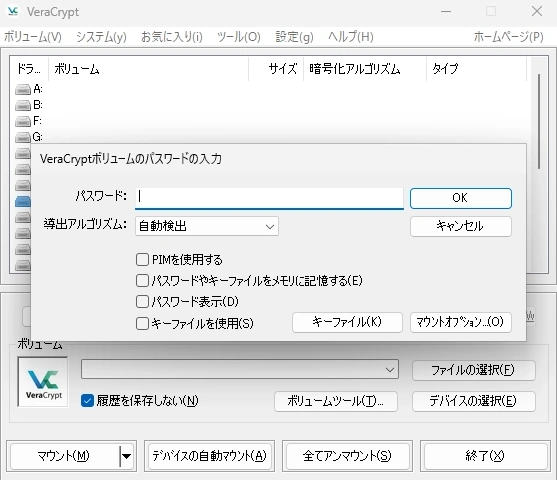The width and height of the screenshot is (557, 480).
Task: Click the drive icon beside G:
Action: click(x=23, y=137)
